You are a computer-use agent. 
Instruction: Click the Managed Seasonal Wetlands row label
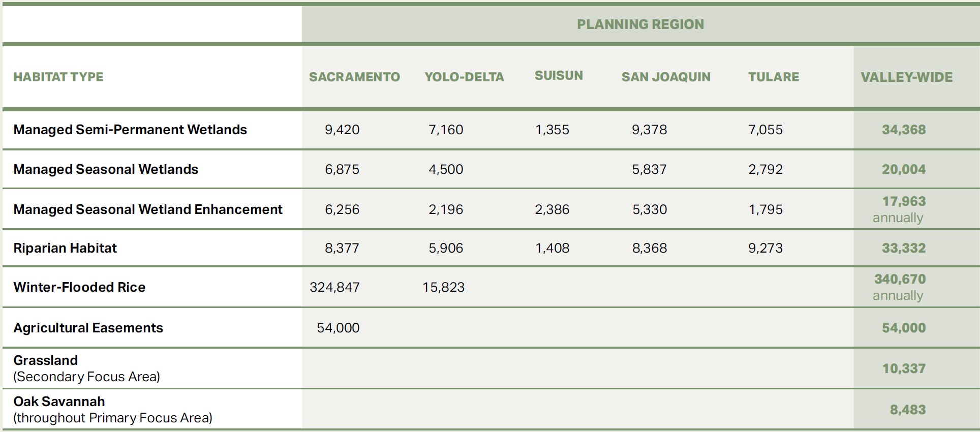coord(106,169)
